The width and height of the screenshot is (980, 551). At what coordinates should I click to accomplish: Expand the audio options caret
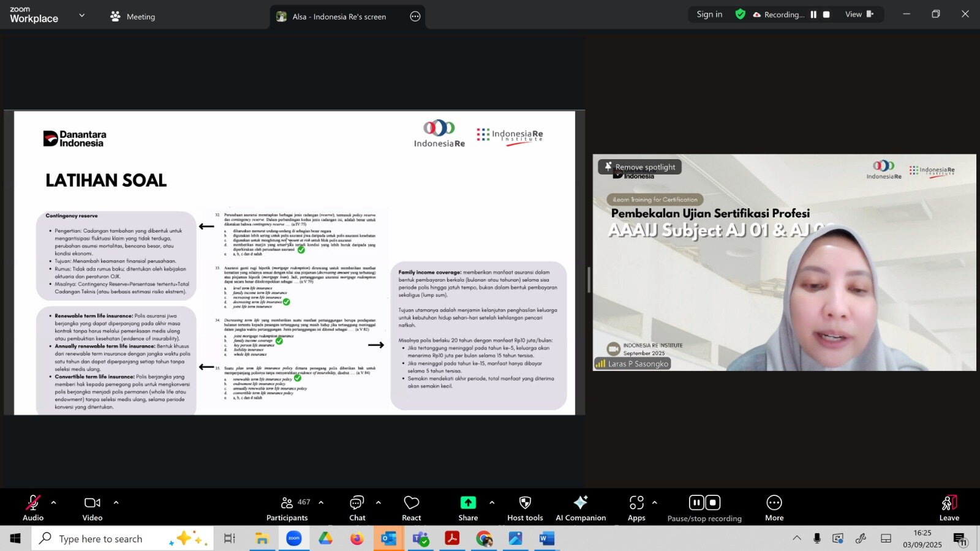point(54,503)
